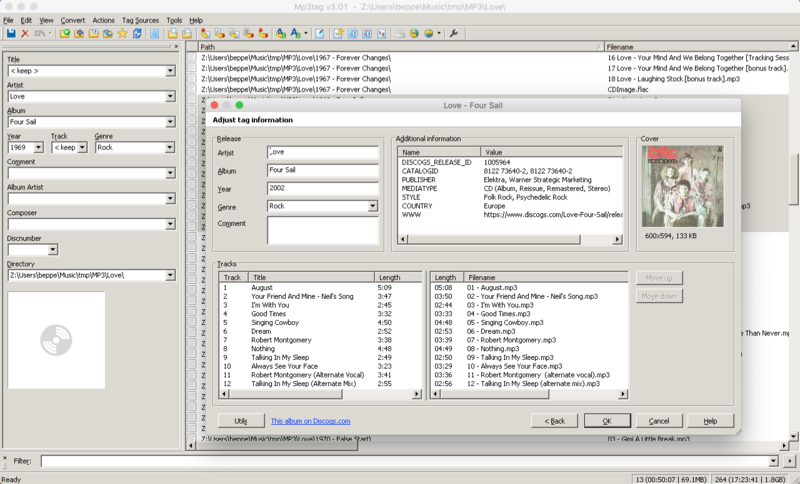Open the 'This album on Discogs.com' link
Image resolution: width=800 pixels, height=484 pixels.
(x=310, y=421)
